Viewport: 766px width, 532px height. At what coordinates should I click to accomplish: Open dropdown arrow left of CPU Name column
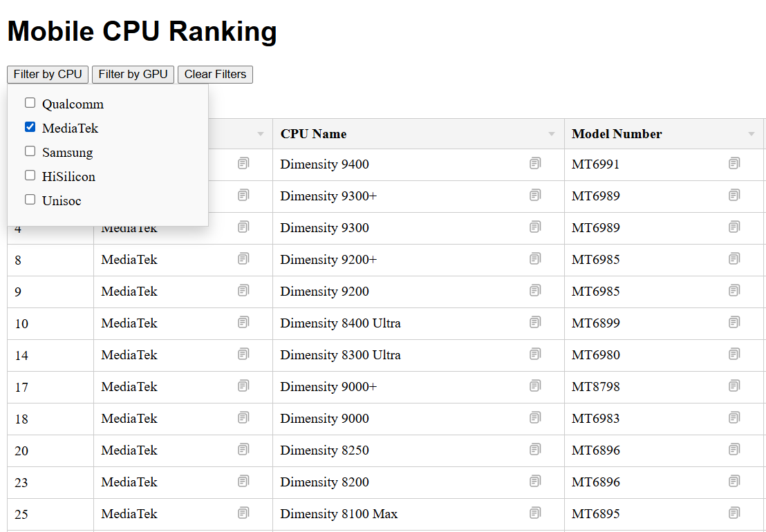tap(261, 134)
